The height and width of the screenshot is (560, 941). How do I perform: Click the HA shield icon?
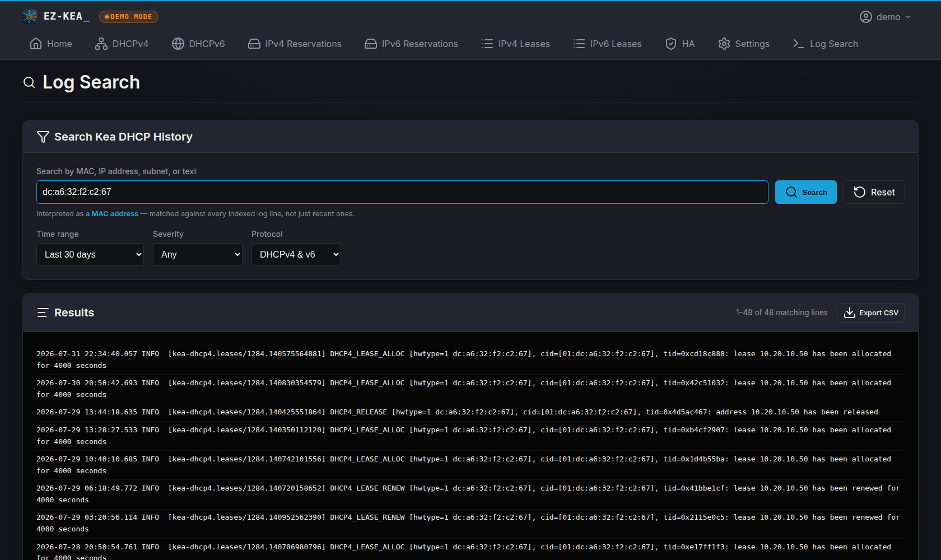click(x=671, y=44)
